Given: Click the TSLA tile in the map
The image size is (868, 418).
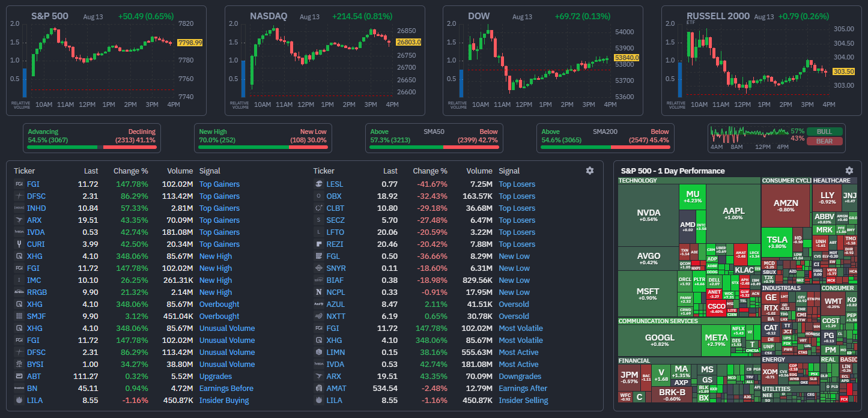Looking at the screenshot, I should pos(777,242).
